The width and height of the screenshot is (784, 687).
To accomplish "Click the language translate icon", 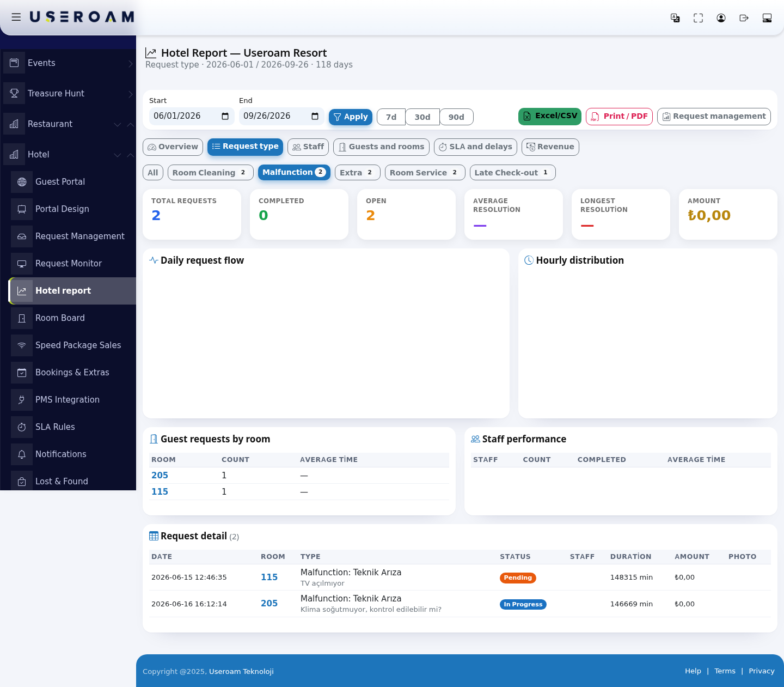I will pyautogui.click(x=675, y=18).
